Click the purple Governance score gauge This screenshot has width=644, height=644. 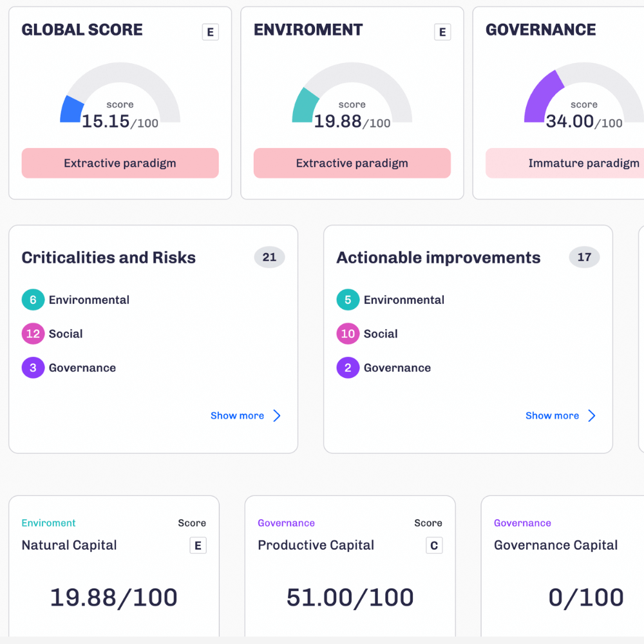point(584,92)
